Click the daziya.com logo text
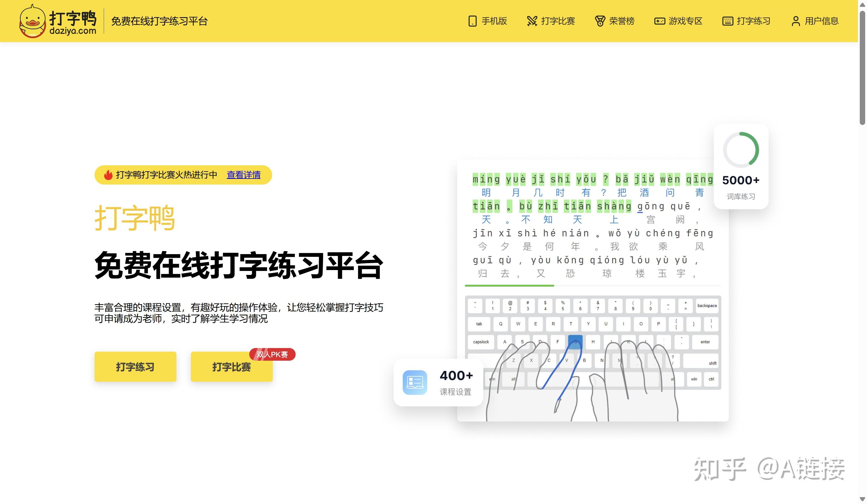This screenshot has width=867, height=504. 73,31
